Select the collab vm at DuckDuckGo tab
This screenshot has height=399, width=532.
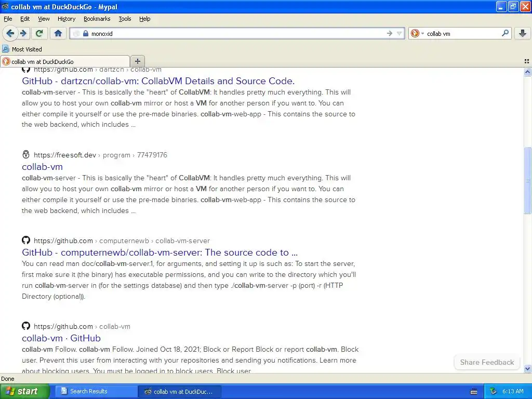65,61
